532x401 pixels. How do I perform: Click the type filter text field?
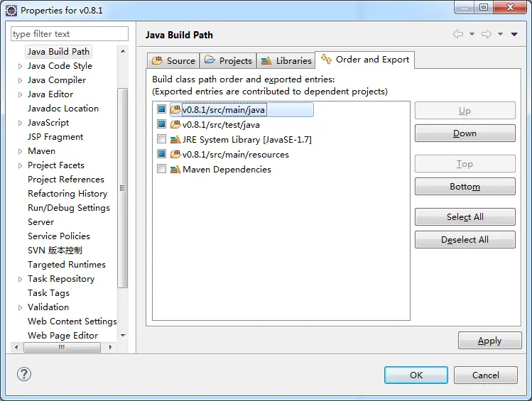point(70,34)
